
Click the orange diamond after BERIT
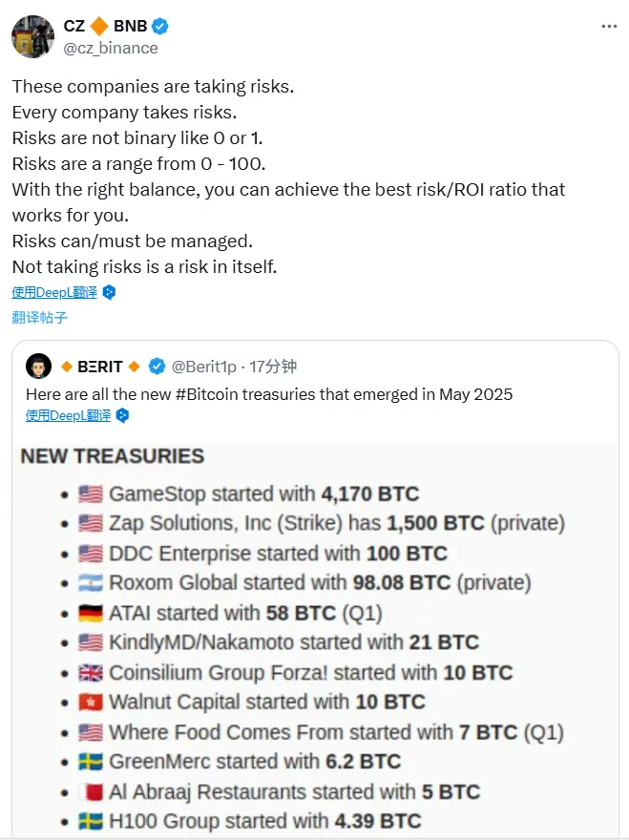pyautogui.click(x=135, y=367)
